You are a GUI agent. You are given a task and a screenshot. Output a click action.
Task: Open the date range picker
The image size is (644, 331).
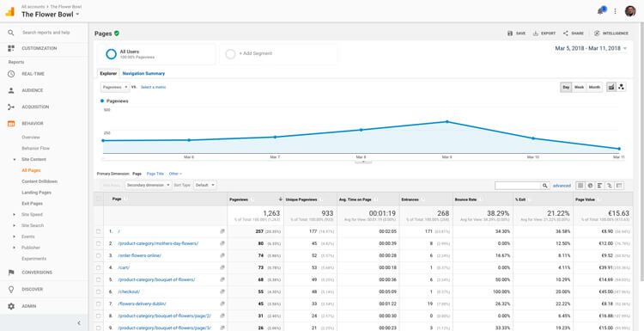click(x=591, y=48)
